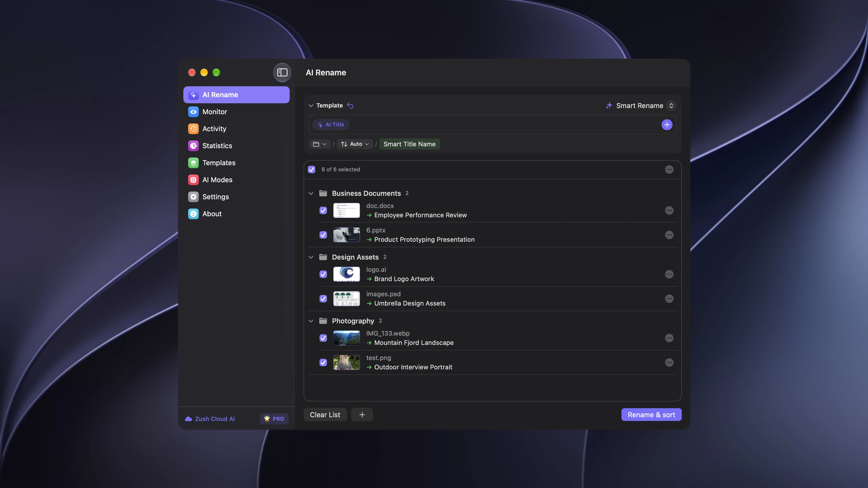Toggle the sidebar visibility button
Screen dimensions: 868x488
point(282,73)
